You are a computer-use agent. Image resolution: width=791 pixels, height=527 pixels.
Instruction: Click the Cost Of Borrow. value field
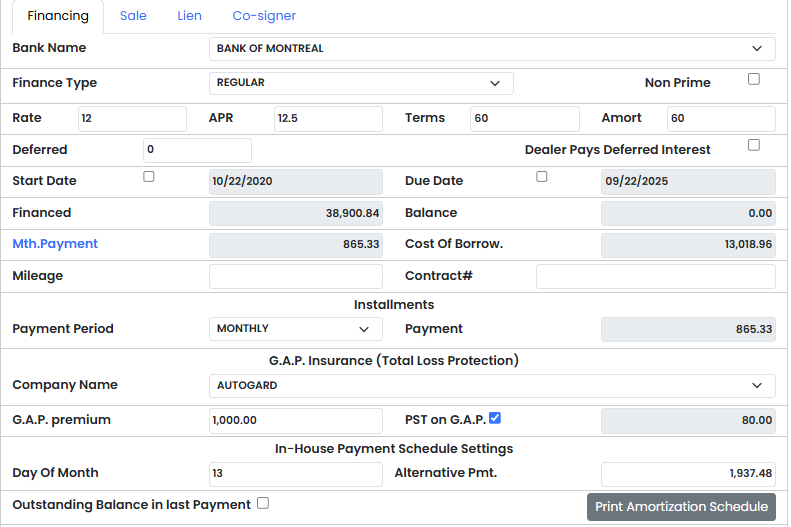pos(688,245)
